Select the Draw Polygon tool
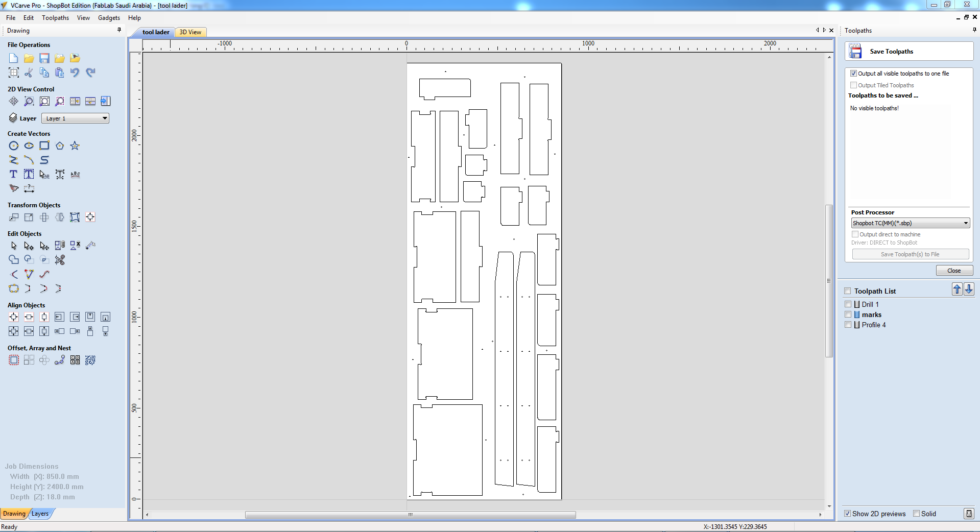The width and height of the screenshot is (980, 532). coord(60,146)
